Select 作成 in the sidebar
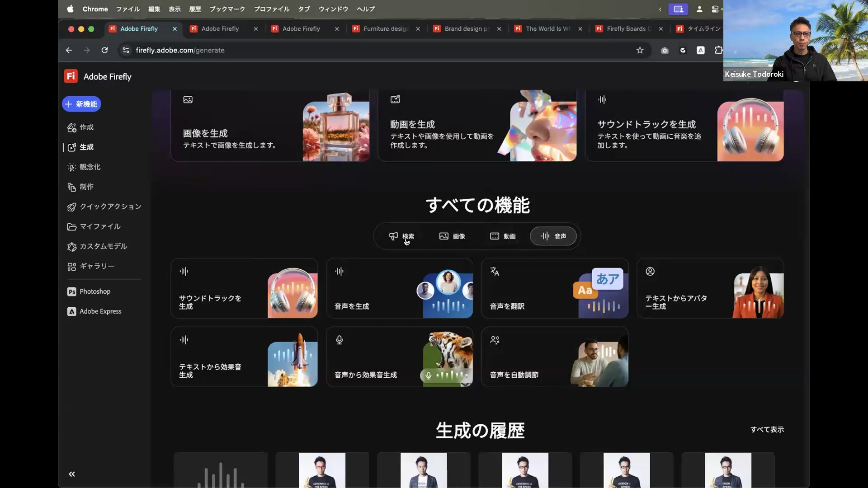868x488 pixels. 87,127
